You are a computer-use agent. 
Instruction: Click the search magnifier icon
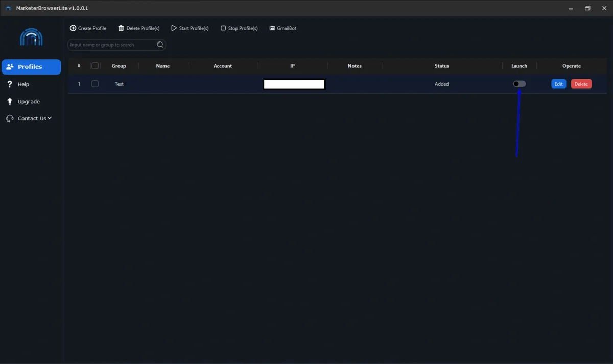coord(160,45)
